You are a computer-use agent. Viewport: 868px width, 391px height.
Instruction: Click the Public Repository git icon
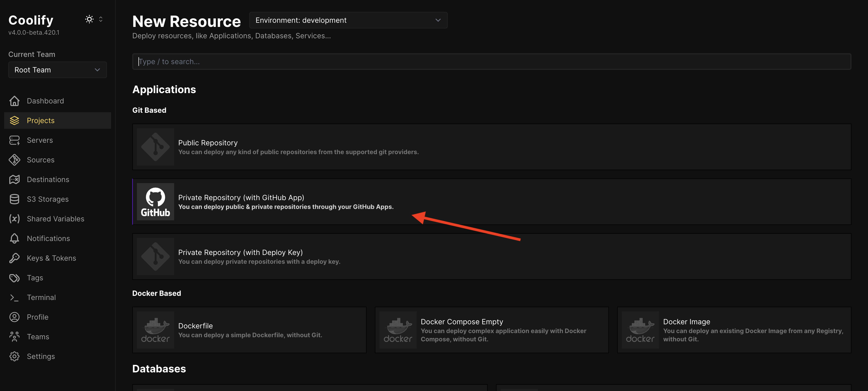coord(155,147)
